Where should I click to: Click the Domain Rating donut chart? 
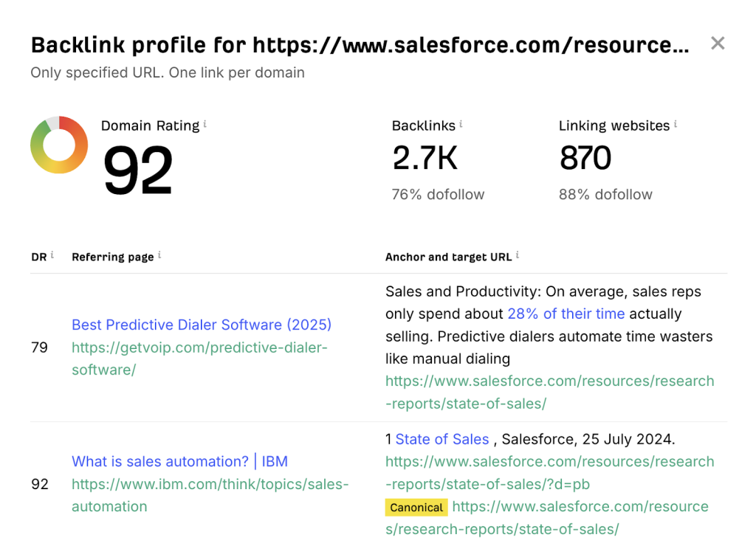(x=58, y=145)
